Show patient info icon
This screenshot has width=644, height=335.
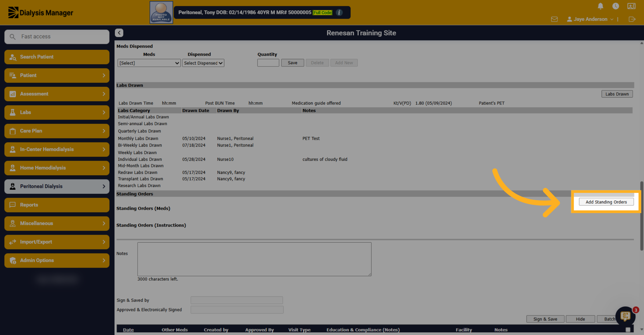pyautogui.click(x=339, y=12)
